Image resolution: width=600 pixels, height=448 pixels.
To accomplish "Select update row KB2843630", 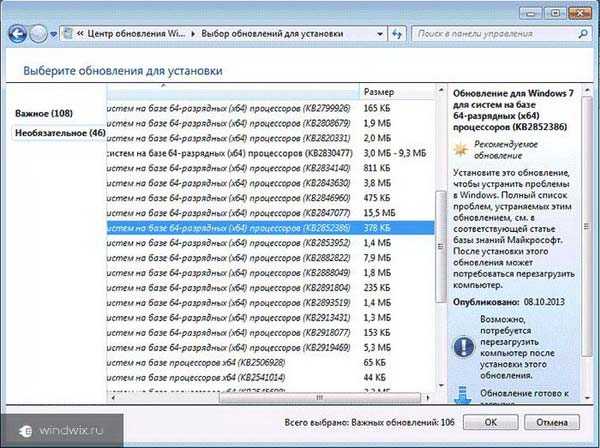I will (x=271, y=183).
